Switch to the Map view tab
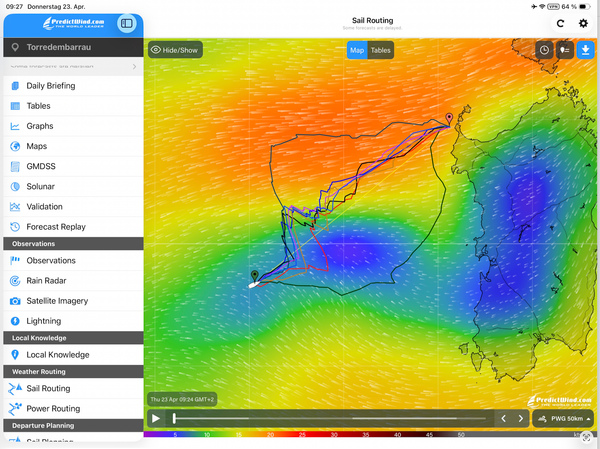600x449 pixels. 357,50
